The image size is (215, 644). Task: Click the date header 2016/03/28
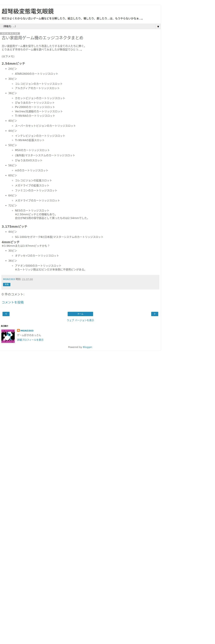coord(10,33)
